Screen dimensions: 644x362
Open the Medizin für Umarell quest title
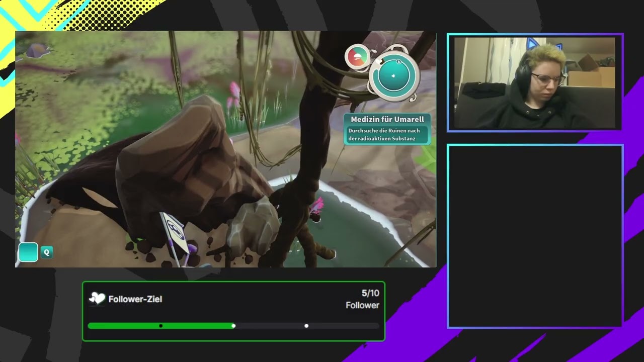pyautogui.click(x=387, y=119)
